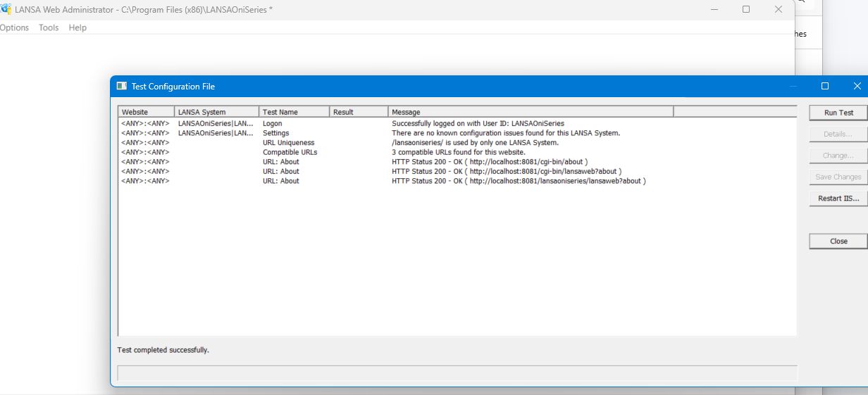The image size is (868, 395).
Task: Click the Test Name column header
Action: (x=294, y=112)
